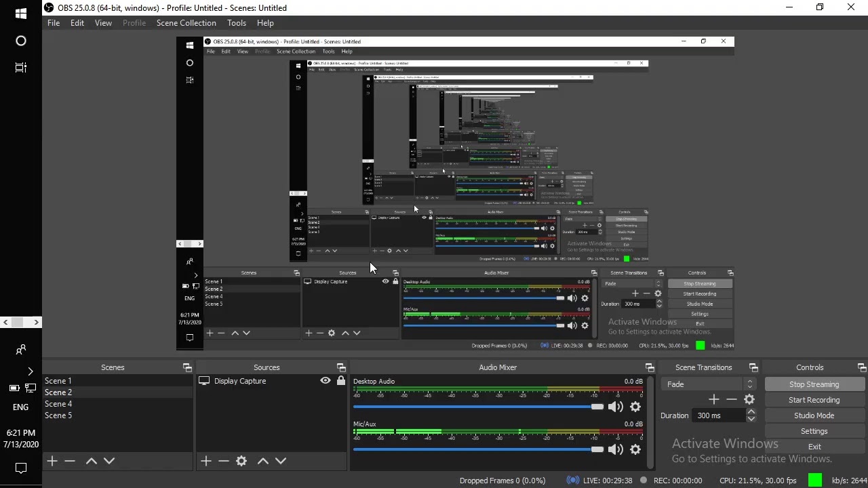Pop out the Audio Mixer dock

coord(650,367)
